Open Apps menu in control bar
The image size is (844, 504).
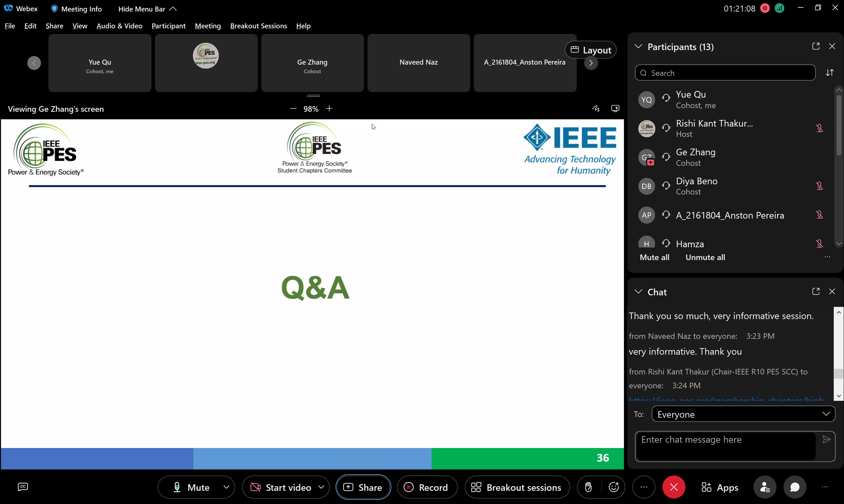720,487
